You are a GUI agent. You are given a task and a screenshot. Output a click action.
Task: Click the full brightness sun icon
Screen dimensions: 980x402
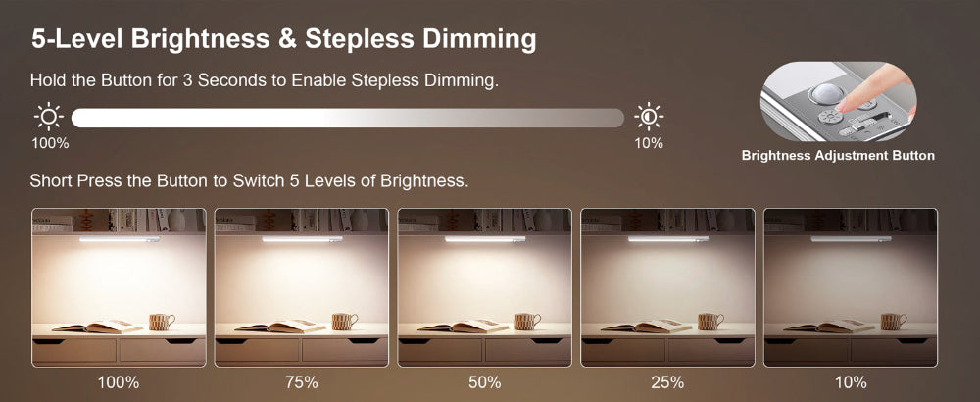point(48,118)
